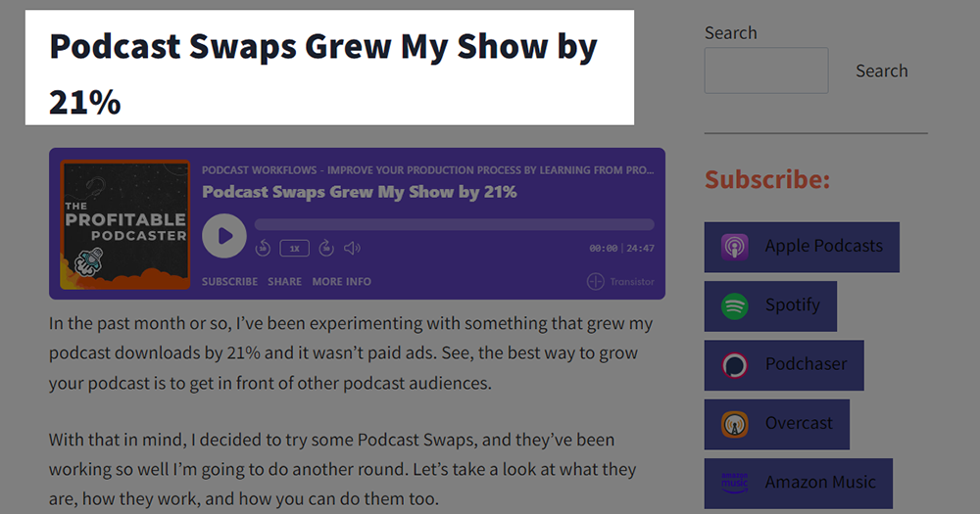Click the podcast show name in player header
Image resolution: width=980 pixels, height=514 pixels.
tap(427, 170)
